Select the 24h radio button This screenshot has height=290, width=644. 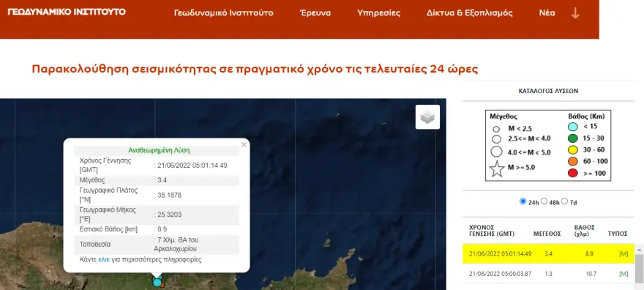523,201
